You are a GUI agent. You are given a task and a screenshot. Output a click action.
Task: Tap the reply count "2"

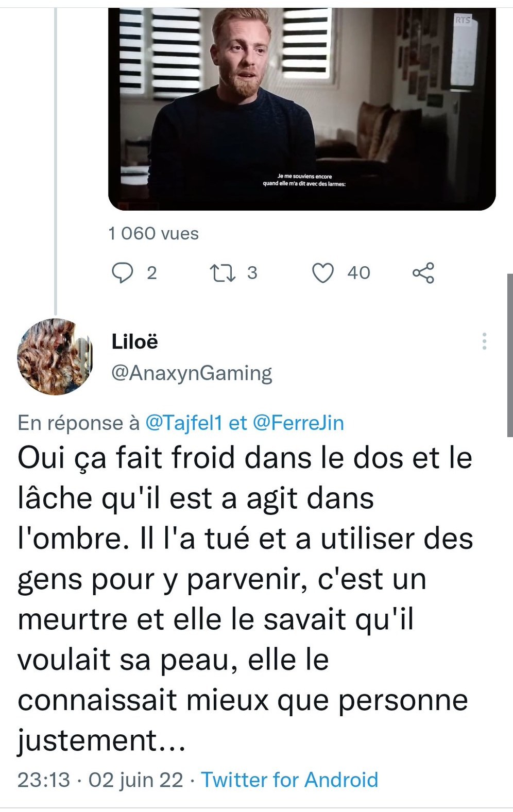point(151,273)
